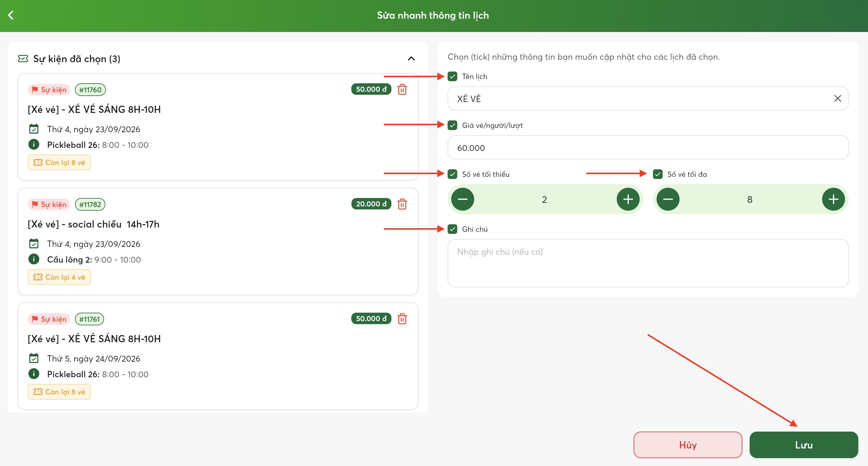Delete event #11782 with trash icon

[x=402, y=204]
